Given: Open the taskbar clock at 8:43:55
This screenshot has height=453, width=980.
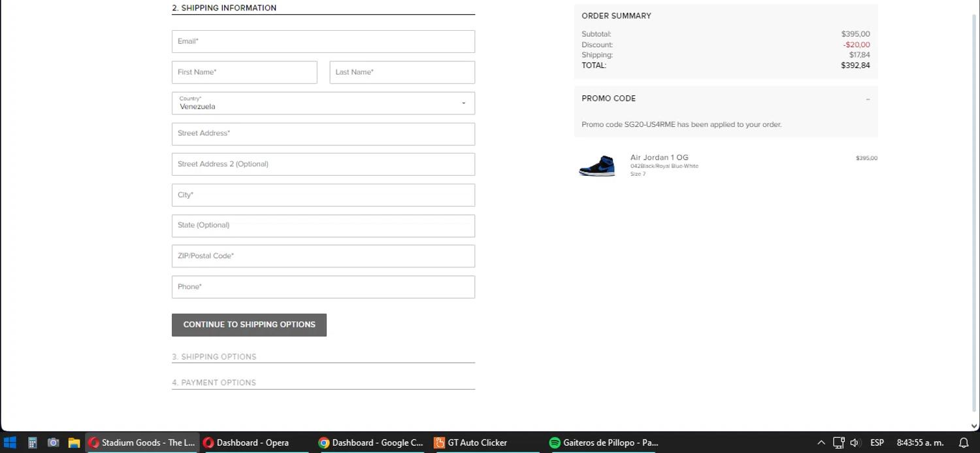Looking at the screenshot, I should [x=920, y=443].
